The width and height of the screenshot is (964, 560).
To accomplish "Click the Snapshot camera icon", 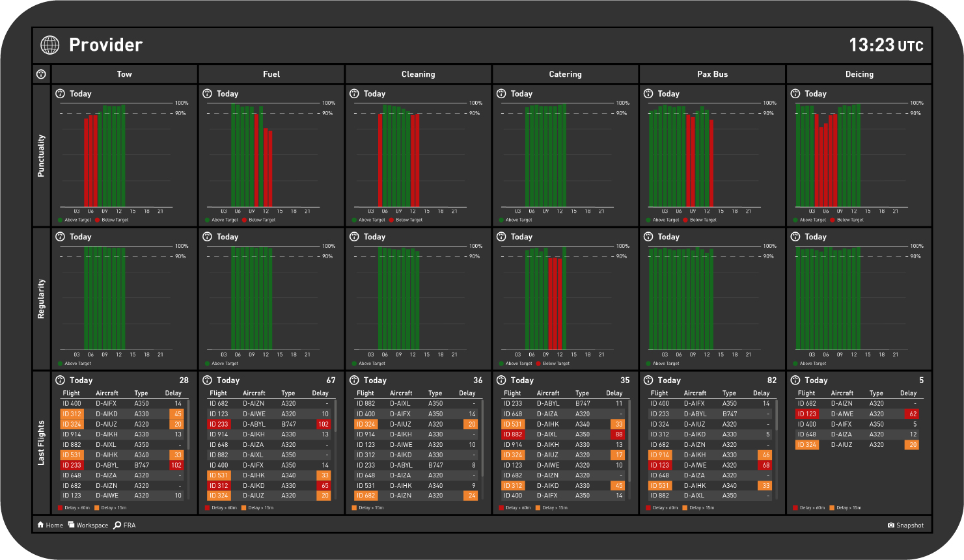I will [890, 526].
